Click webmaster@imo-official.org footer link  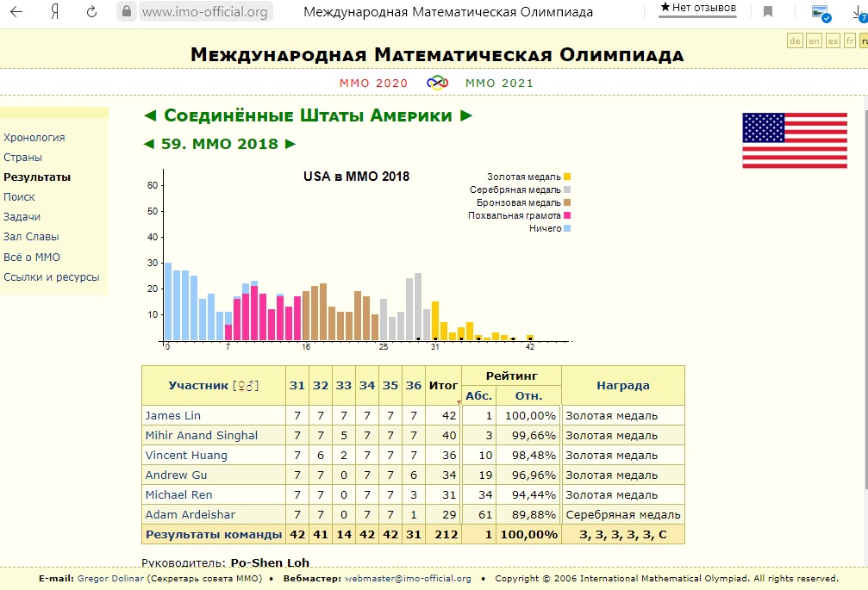[x=408, y=579]
